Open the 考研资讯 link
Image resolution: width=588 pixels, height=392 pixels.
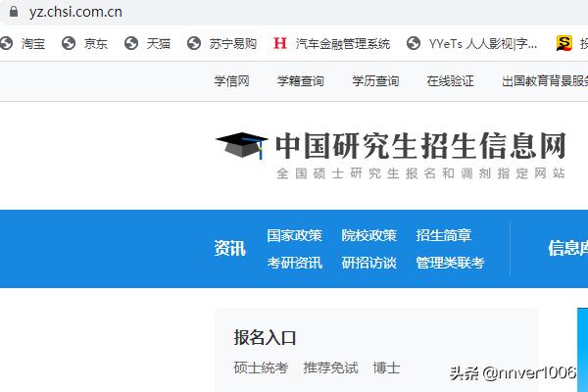(x=295, y=263)
